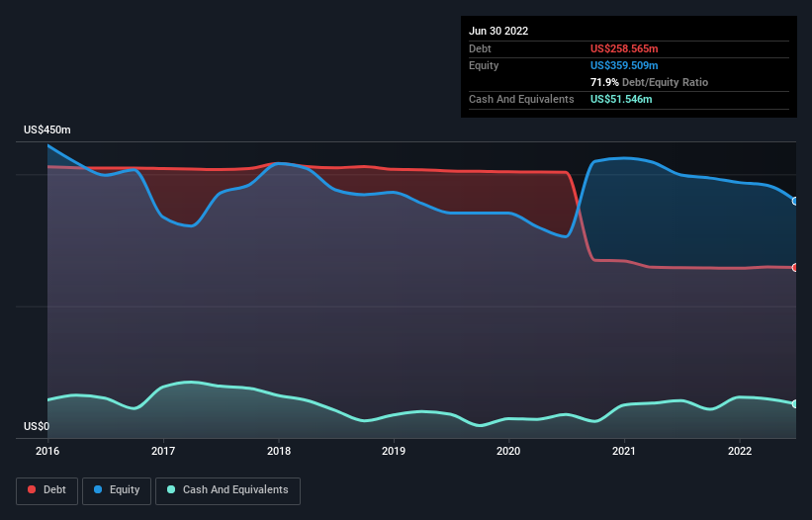Click the 2019 x-axis label
The image size is (812, 520).
(x=394, y=451)
